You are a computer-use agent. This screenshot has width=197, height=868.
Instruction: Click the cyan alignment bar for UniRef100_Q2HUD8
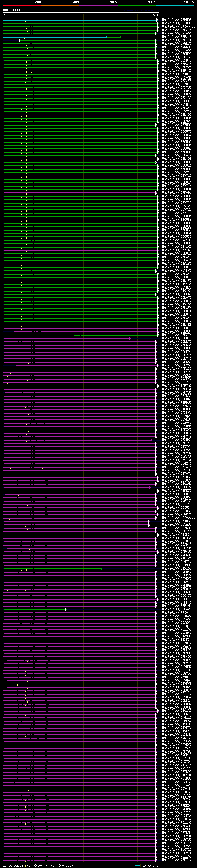[x=80, y=20]
